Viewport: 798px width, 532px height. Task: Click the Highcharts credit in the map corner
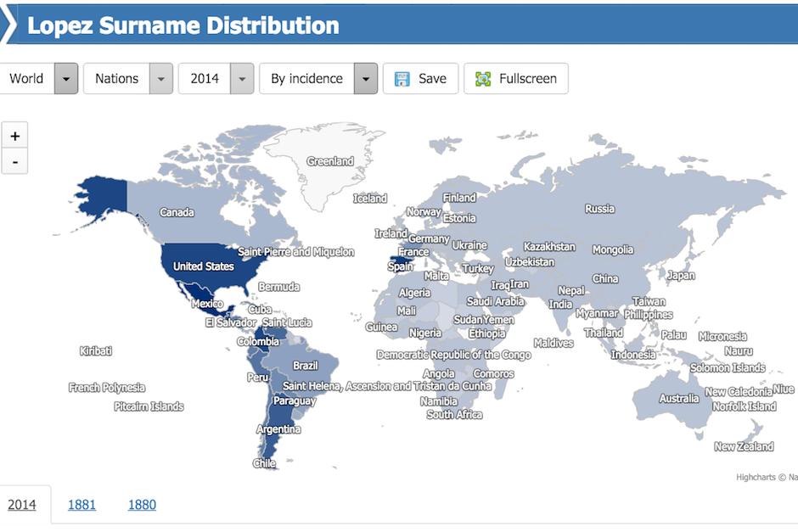click(760, 477)
